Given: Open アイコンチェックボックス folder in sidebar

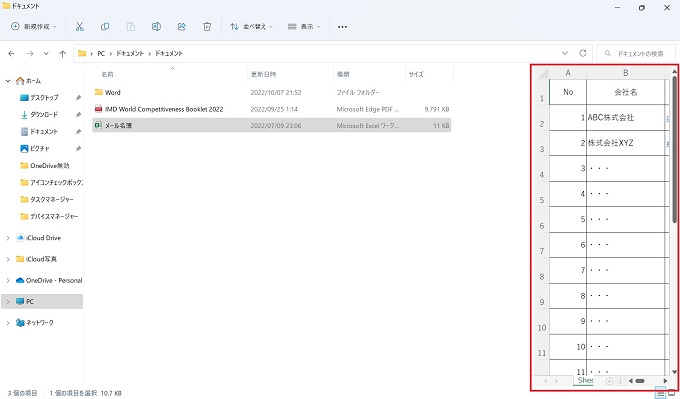Looking at the screenshot, I should coord(51,182).
